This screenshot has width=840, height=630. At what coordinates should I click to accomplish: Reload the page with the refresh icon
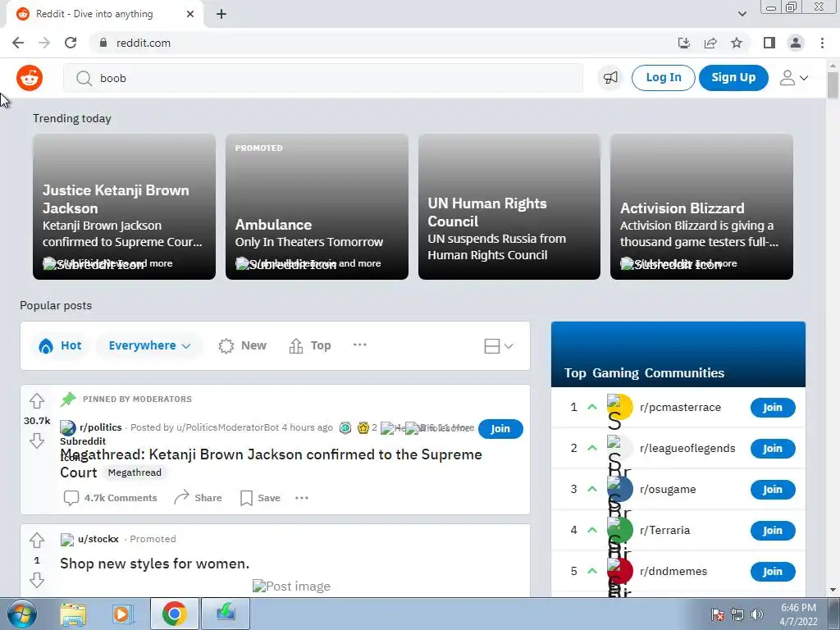pyautogui.click(x=71, y=43)
